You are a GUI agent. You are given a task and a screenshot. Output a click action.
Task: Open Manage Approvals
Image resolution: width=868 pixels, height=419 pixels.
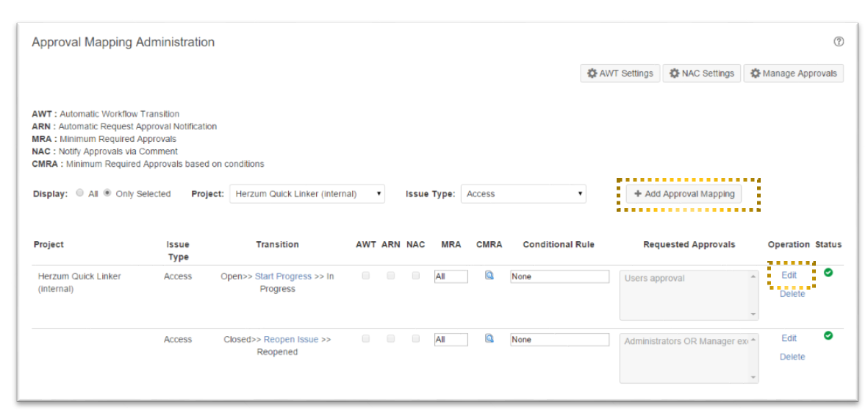pos(793,74)
